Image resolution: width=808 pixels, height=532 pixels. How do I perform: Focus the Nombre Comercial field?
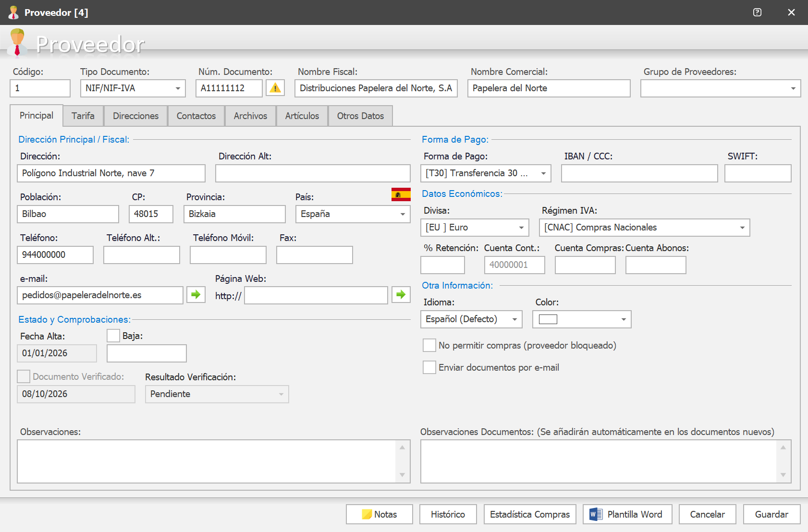[x=549, y=88]
